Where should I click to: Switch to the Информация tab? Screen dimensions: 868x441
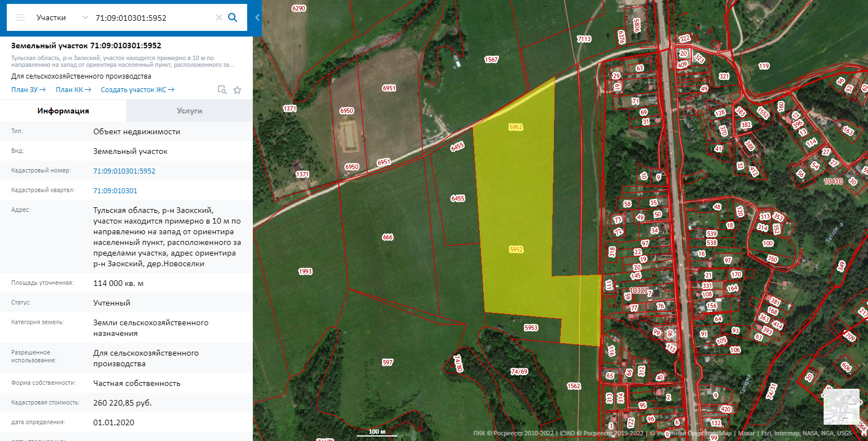[63, 111]
